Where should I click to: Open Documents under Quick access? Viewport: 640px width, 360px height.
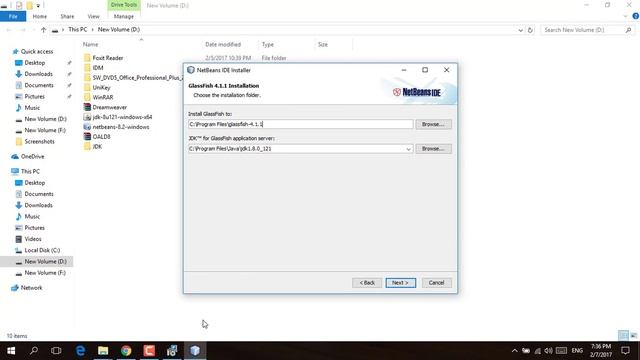pos(39,85)
